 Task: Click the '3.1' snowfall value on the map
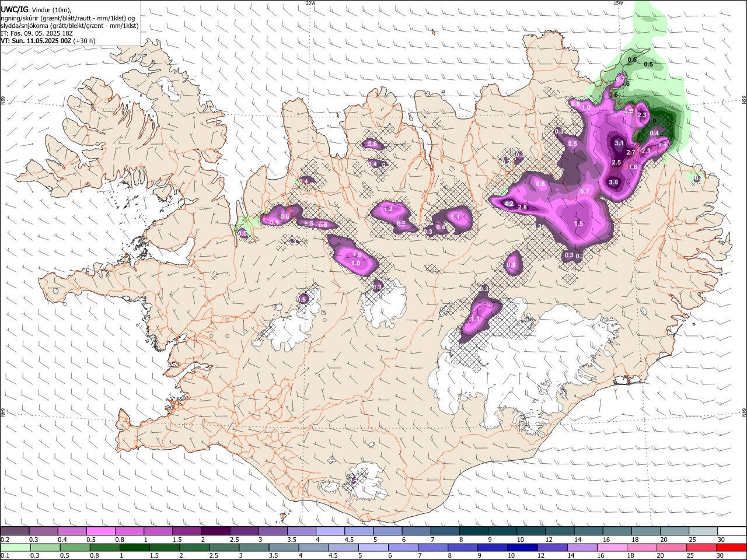619,143
